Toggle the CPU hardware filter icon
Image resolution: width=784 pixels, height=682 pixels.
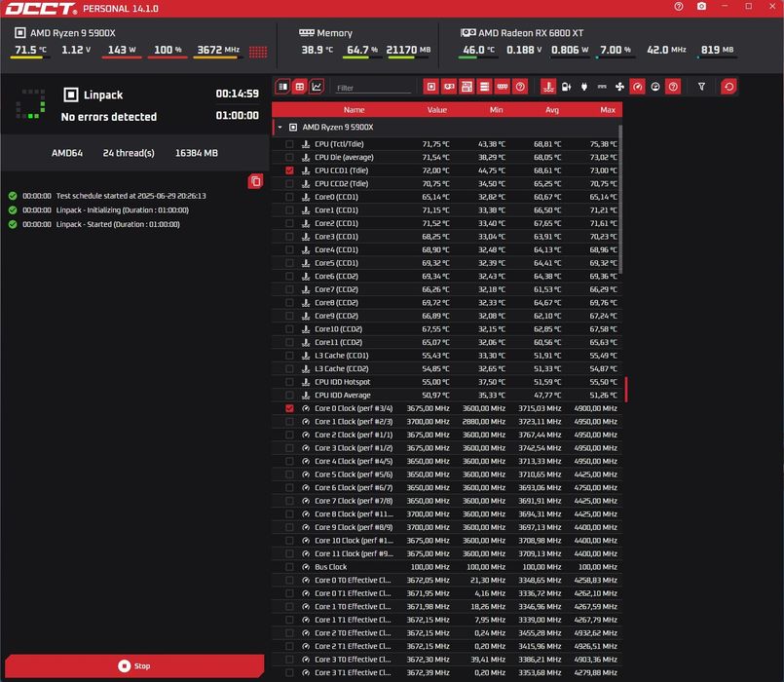click(431, 87)
